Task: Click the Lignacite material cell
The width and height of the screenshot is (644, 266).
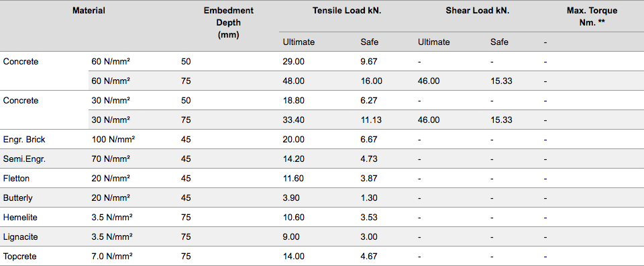Action: 20,237
